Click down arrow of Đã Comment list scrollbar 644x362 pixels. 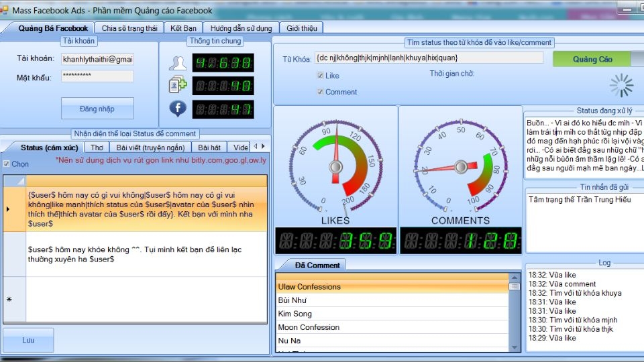click(515, 347)
